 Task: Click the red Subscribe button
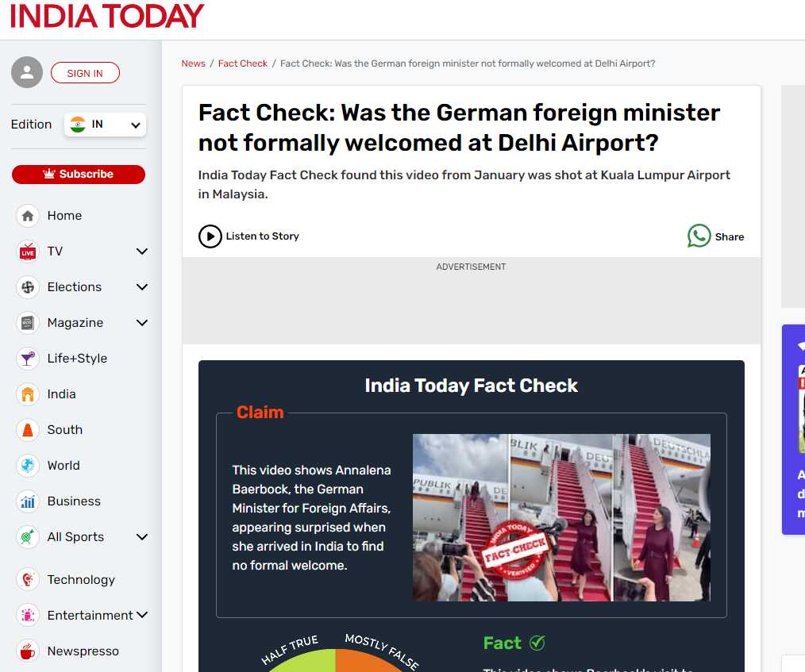point(79,174)
